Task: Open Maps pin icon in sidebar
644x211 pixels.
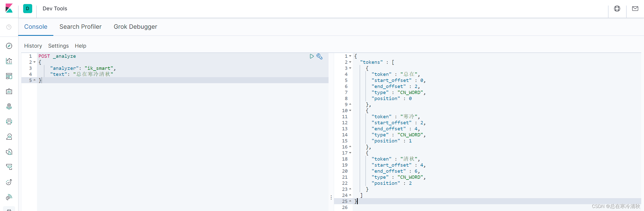Action: coord(9,106)
